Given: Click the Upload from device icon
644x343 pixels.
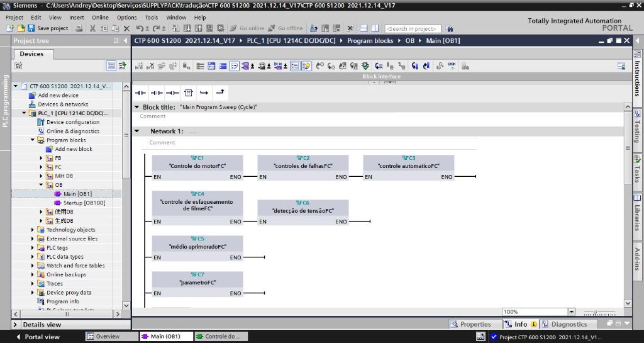Looking at the screenshot, I should (198, 28).
